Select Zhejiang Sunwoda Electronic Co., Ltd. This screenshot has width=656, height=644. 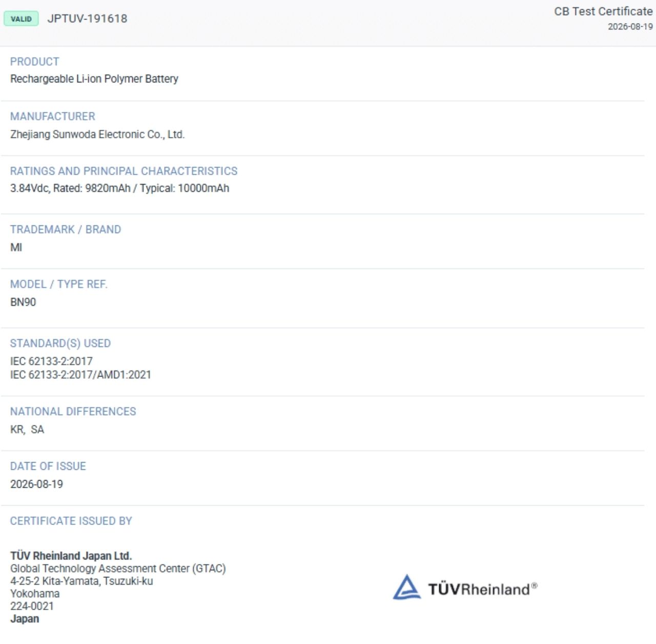[97, 134]
